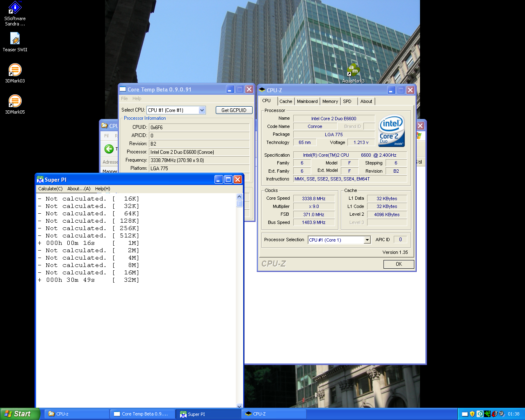Click the red and gray arrows tray icon
Viewport: 525px width, 420px height.
pyautogui.click(x=494, y=414)
